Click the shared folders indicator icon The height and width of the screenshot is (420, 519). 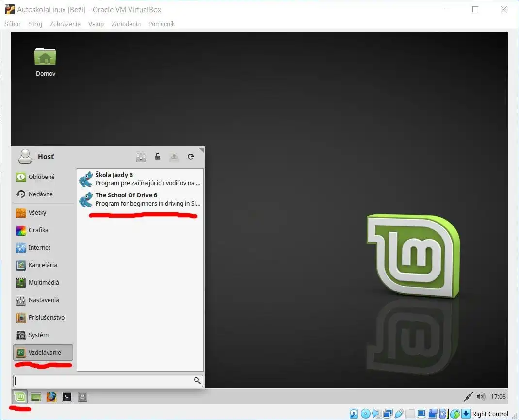coord(410,414)
